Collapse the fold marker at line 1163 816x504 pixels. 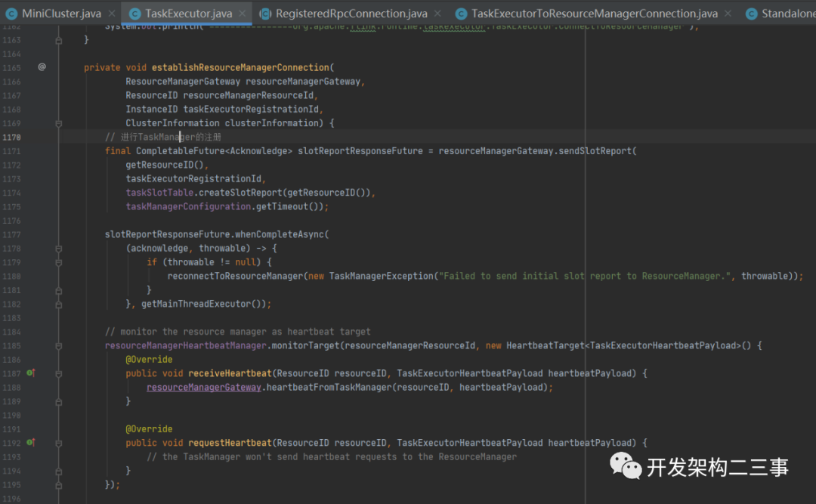click(x=59, y=40)
